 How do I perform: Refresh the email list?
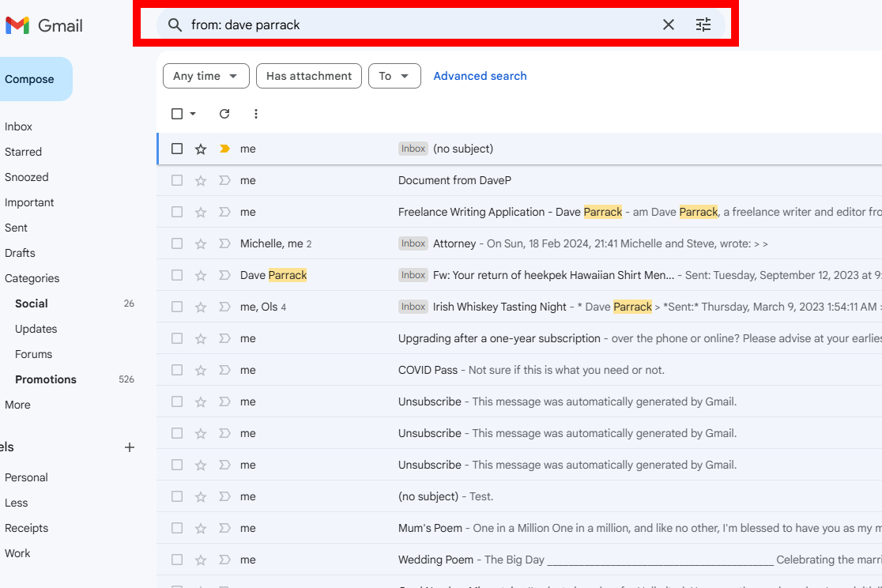click(x=224, y=114)
